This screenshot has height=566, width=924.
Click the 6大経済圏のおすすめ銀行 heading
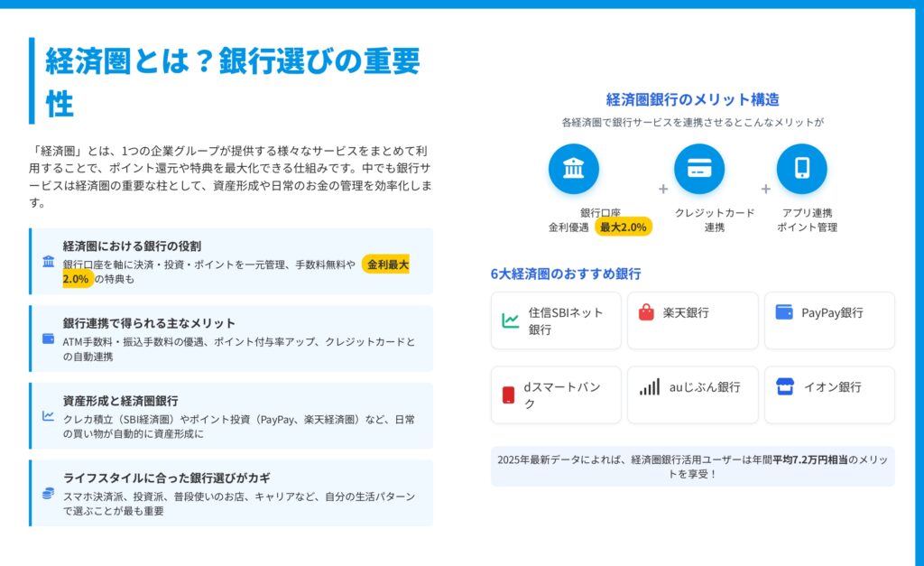566,274
